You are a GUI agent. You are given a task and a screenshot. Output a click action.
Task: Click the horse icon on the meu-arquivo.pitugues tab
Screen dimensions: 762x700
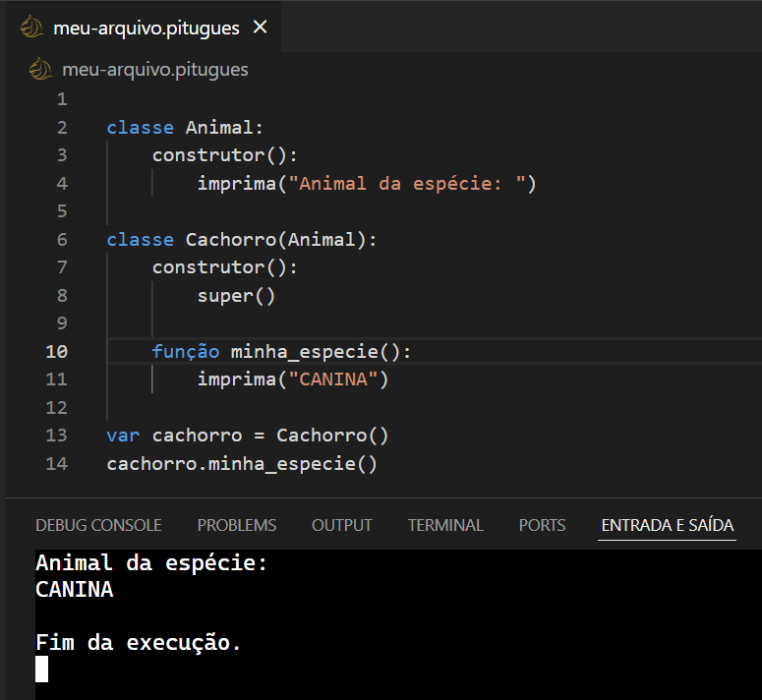pyautogui.click(x=31, y=27)
